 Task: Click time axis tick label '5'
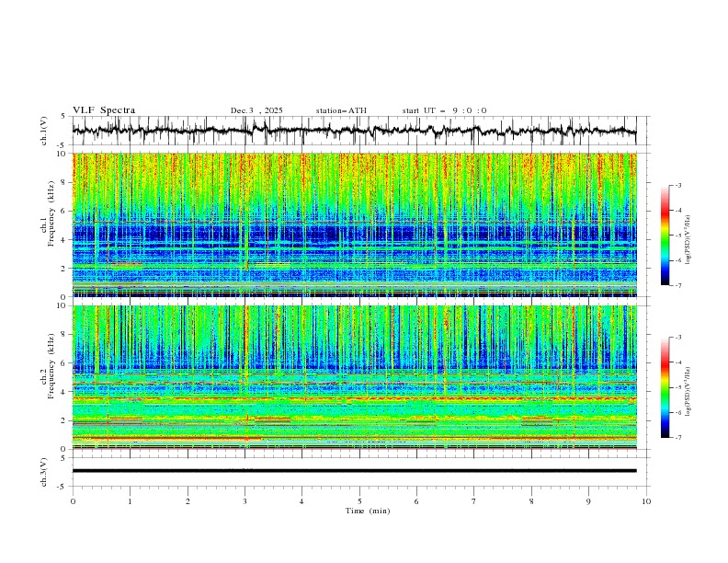(x=359, y=501)
